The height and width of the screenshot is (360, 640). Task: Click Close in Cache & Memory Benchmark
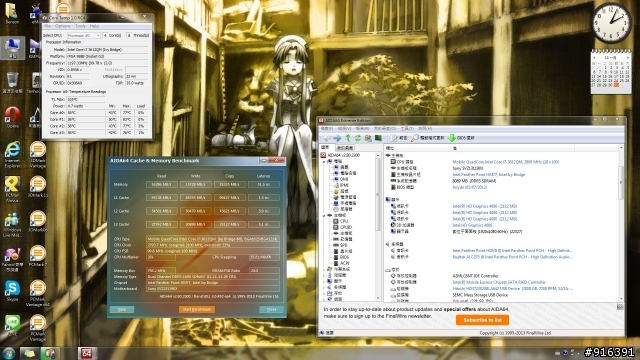tap(271, 309)
